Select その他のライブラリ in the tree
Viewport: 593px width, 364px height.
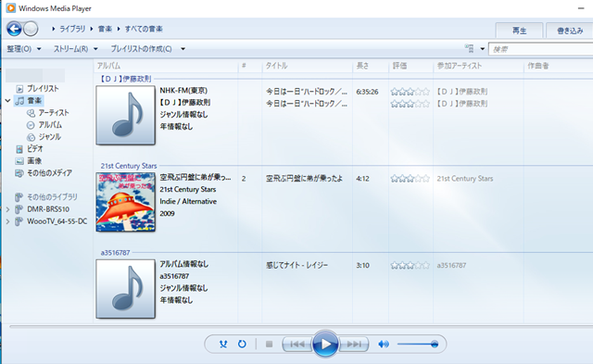(52, 197)
